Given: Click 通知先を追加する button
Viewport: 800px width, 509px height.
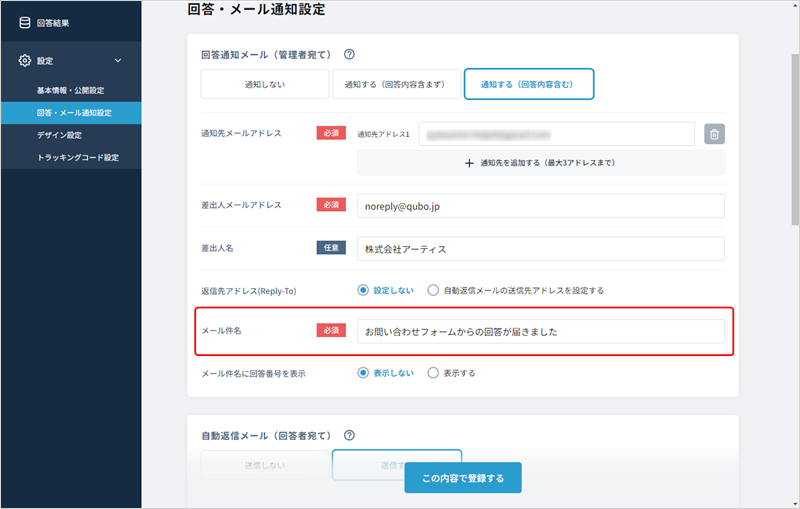Looking at the screenshot, I should (540, 163).
